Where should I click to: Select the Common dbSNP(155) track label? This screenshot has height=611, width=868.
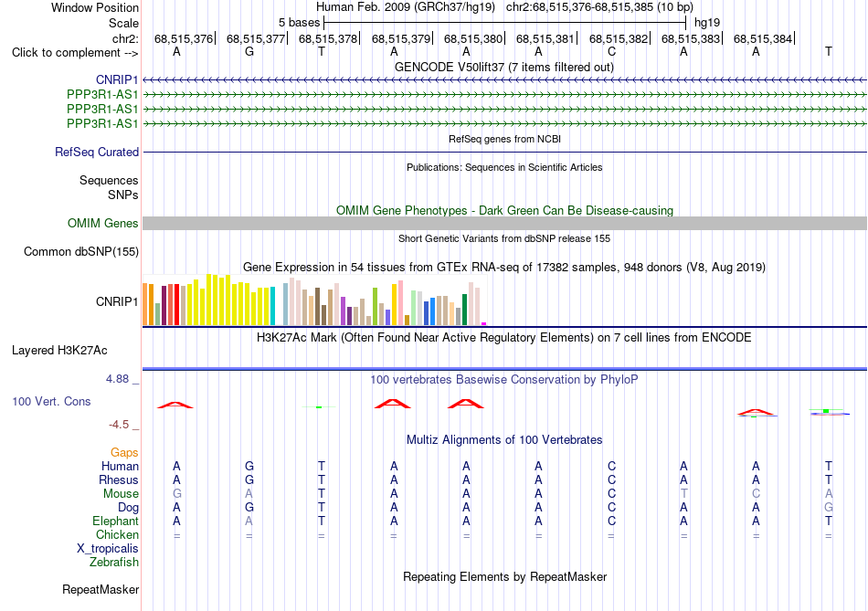click(x=80, y=252)
